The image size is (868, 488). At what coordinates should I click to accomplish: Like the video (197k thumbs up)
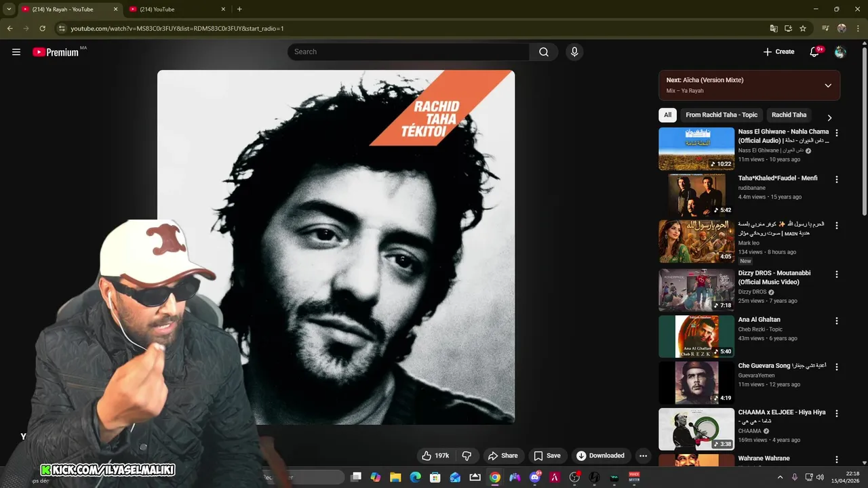435,456
